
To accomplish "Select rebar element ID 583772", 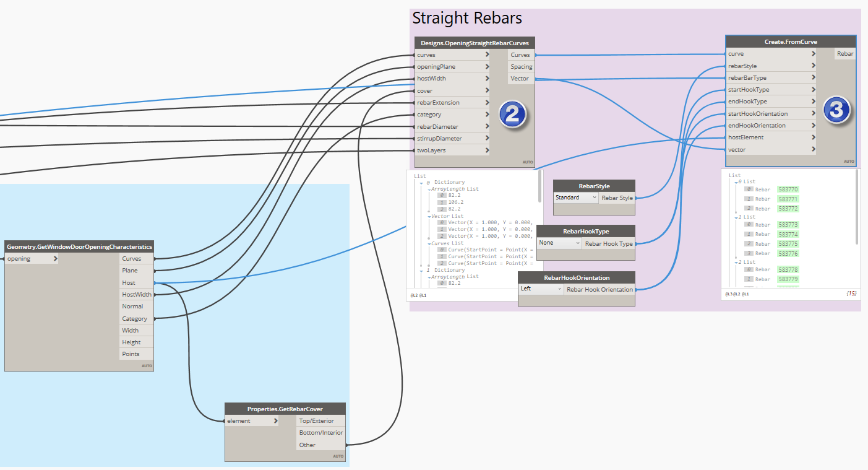I will (x=788, y=209).
